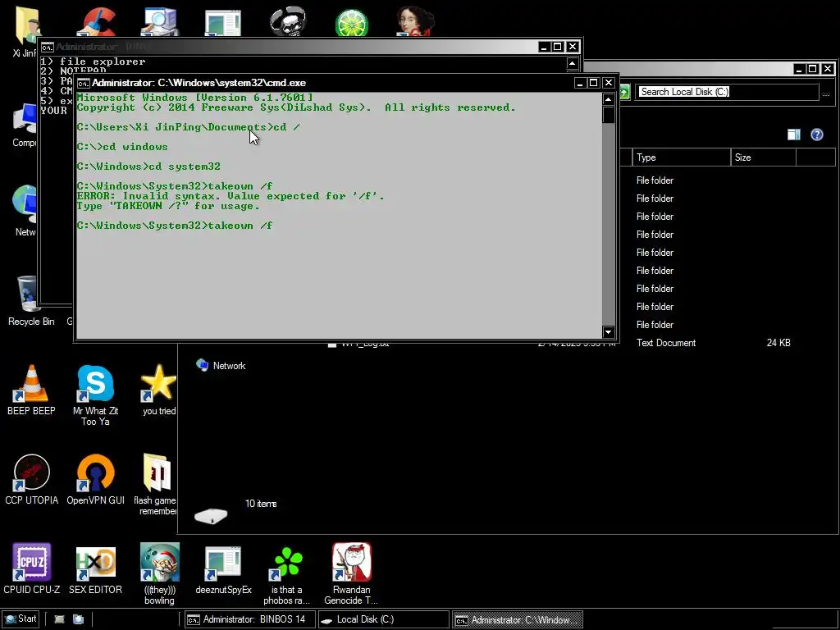Click the Administrator: C:\Window... taskbar item
The height and width of the screenshot is (630, 840).
518,620
